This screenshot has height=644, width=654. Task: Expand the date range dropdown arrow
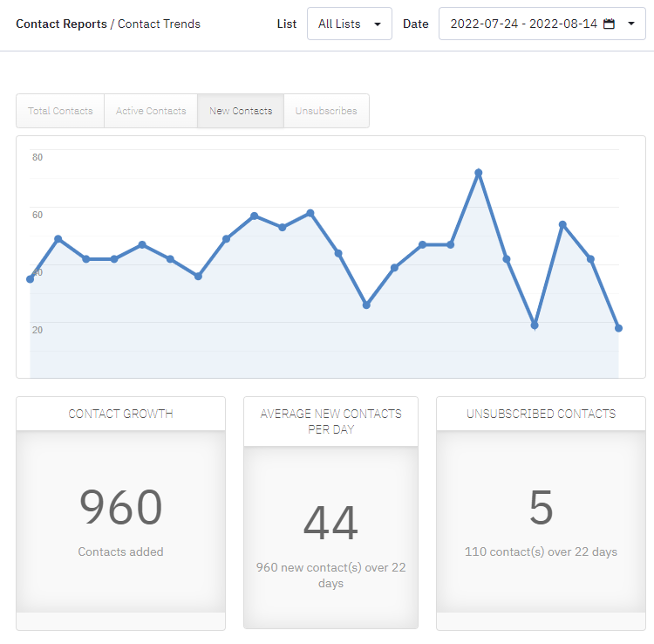point(631,24)
